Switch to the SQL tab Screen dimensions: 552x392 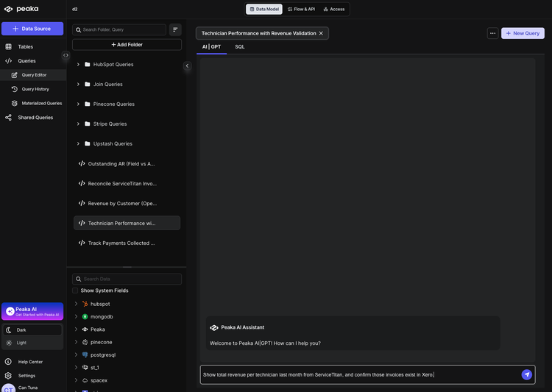pos(240,46)
